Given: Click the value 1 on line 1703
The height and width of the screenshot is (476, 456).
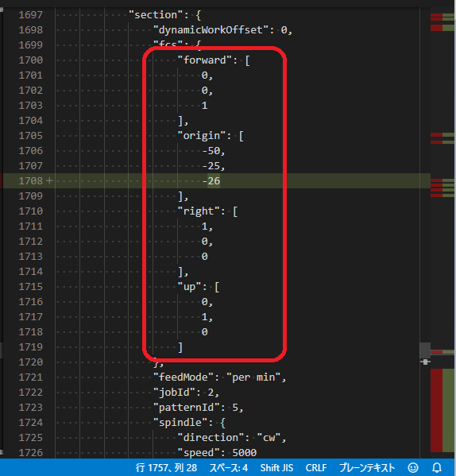Looking at the screenshot, I should (x=205, y=106).
